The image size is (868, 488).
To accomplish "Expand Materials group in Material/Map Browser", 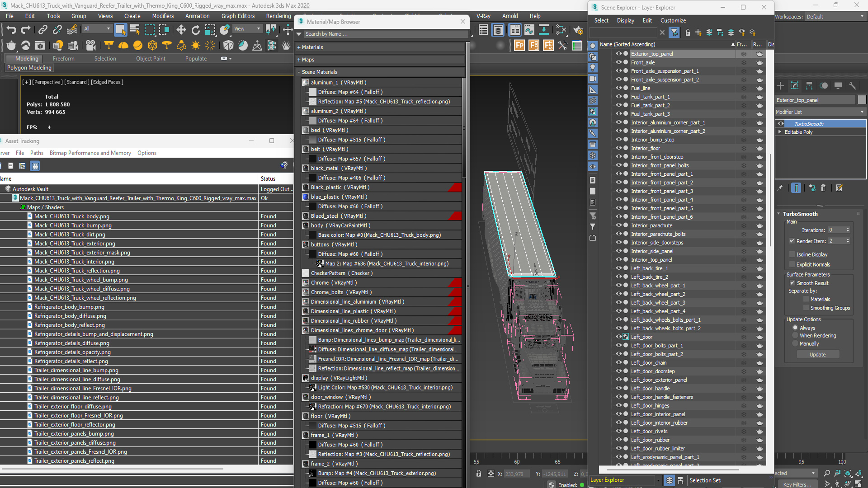I will [299, 47].
